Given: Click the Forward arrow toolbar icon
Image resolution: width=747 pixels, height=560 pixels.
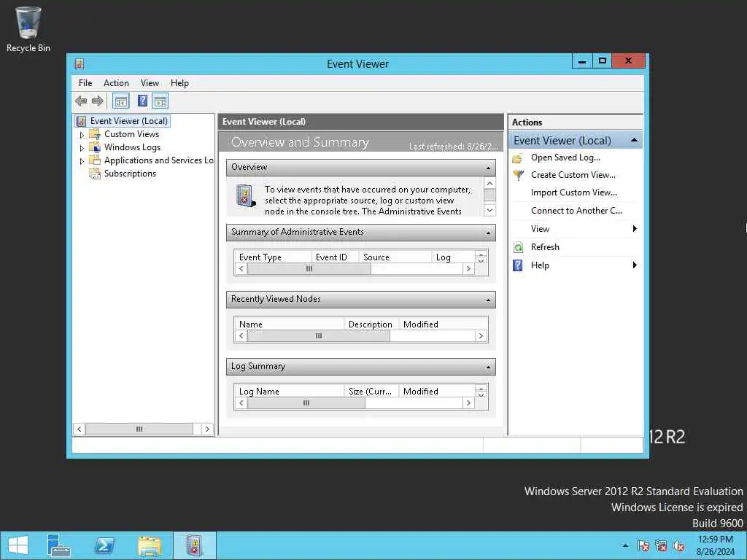Looking at the screenshot, I should 97,101.
